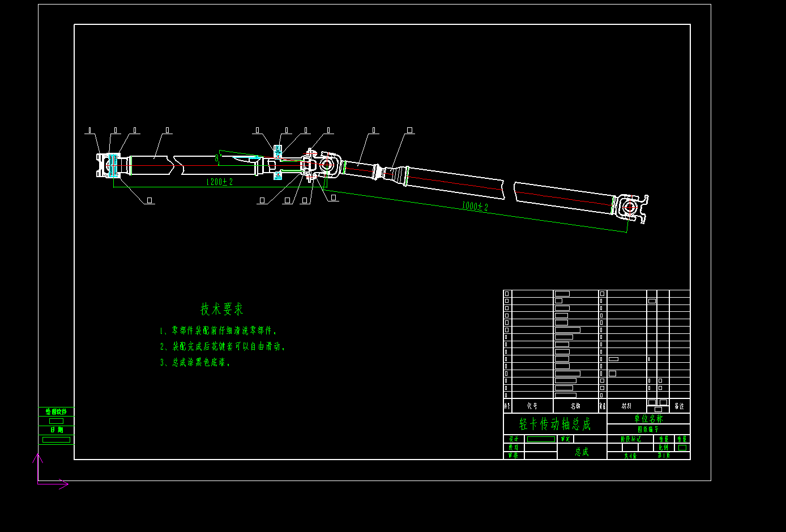This screenshot has width=786, height=532.
Task: Select the 材料 column header in parts list
Action: (x=627, y=406)
